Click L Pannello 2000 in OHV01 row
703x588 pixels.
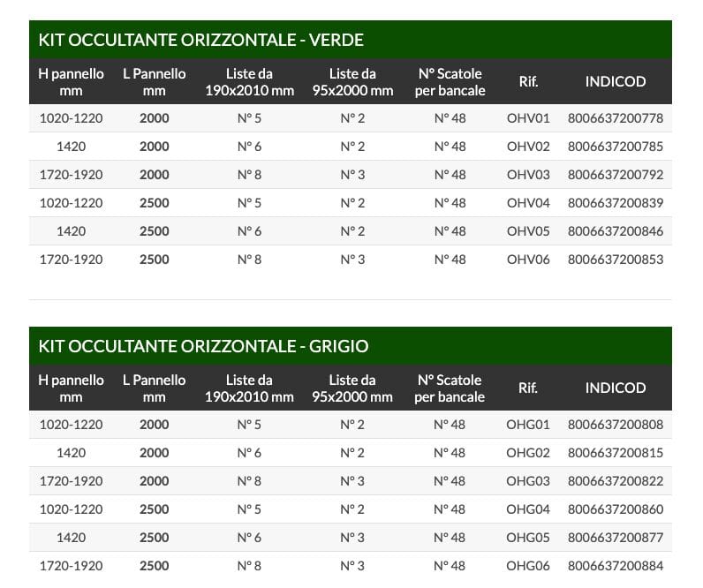(155, 118)
